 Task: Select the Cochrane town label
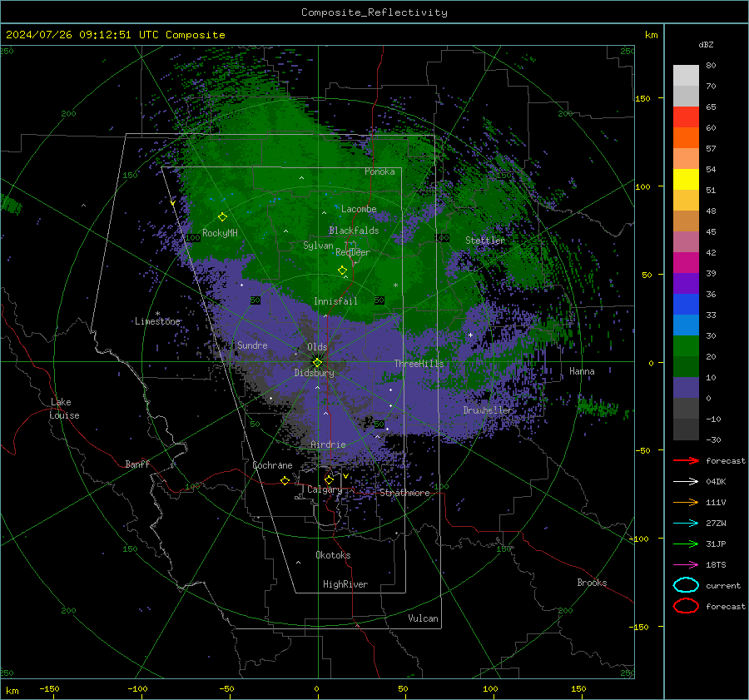point(272,465)
